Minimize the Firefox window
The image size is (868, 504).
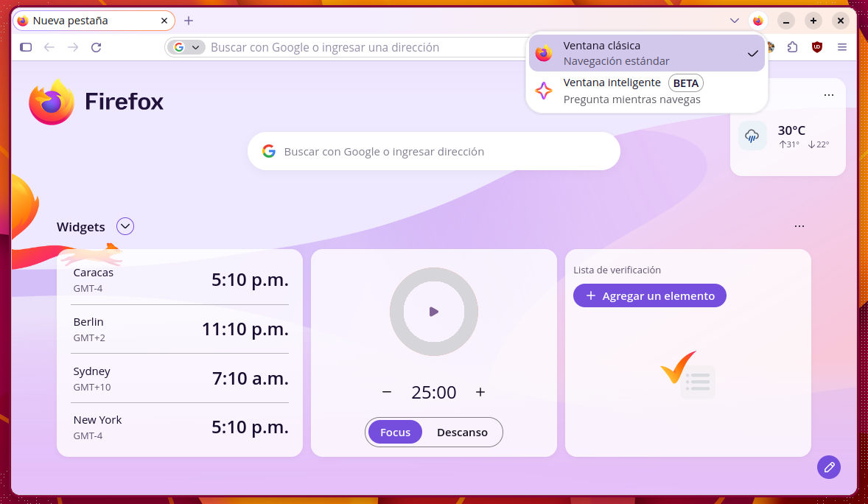click(785, 21)
